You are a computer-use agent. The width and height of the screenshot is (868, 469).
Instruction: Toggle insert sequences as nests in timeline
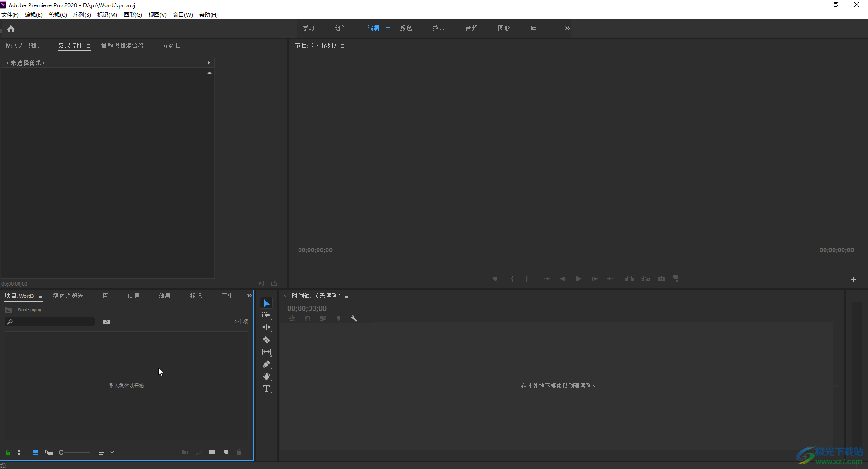(x=292, y=318)
